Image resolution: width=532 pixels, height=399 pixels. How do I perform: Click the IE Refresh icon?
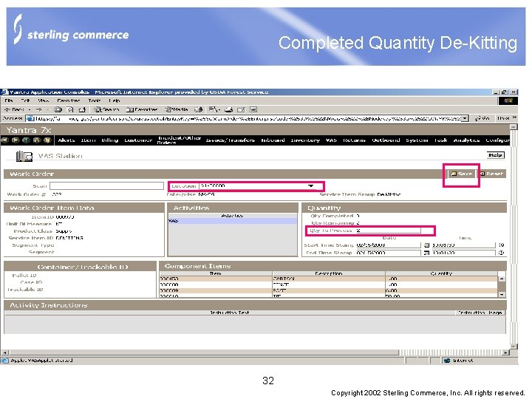coord(70,109)
